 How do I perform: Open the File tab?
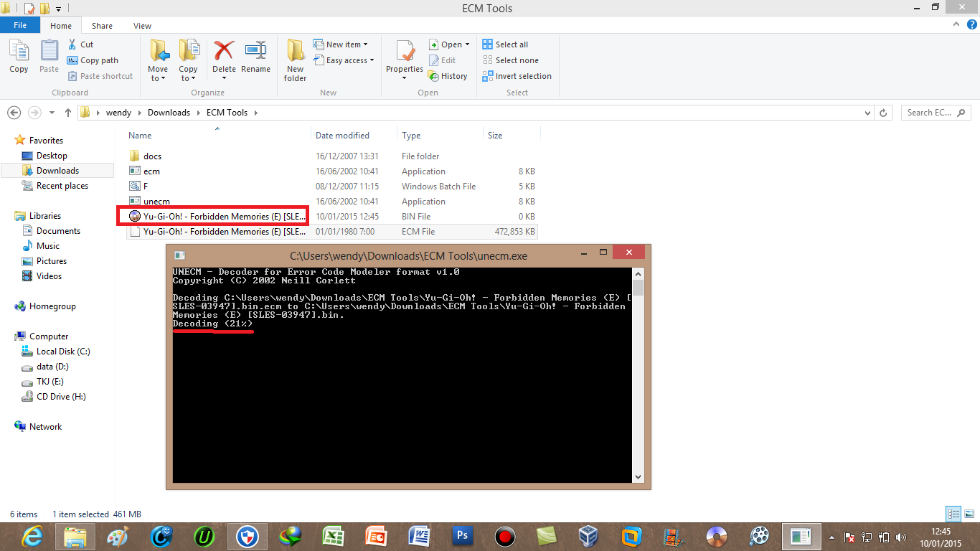coord(20,25)
